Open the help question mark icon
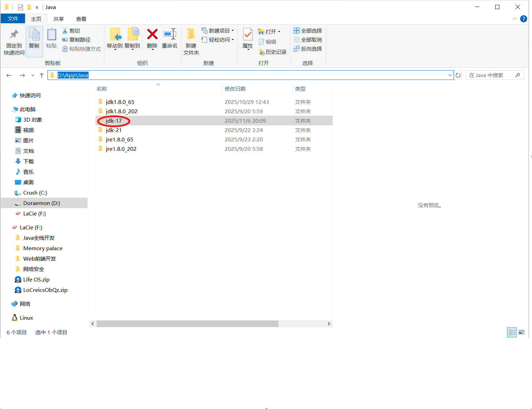Viewport: 532px width, 409px height. tap(524, 19)
